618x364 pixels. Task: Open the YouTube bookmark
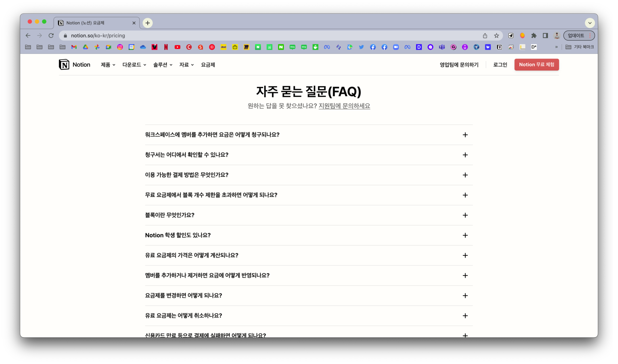(x=177, y=47)
